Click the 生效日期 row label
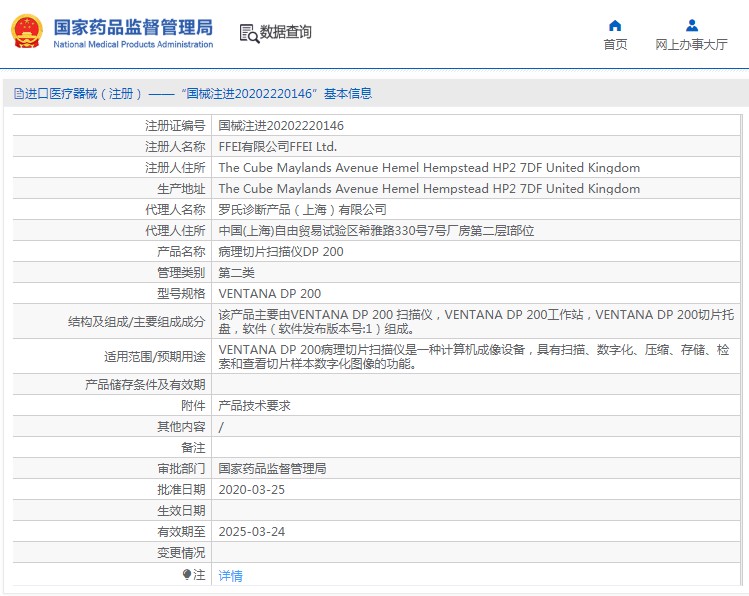Image resolution: width=749 pixels, height=596 pixels. click(x=182, y=511)
